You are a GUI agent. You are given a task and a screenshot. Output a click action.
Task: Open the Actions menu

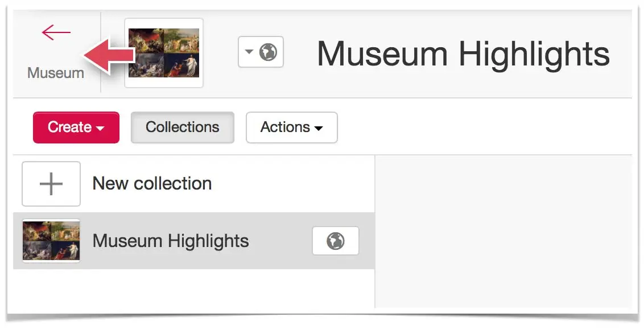(x=292, y=128)
